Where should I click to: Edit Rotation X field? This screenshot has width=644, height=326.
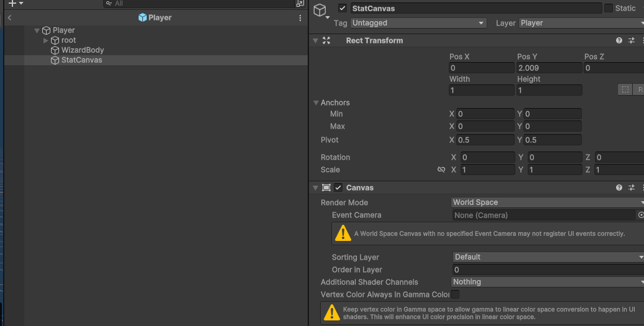(x=487, y=157)
